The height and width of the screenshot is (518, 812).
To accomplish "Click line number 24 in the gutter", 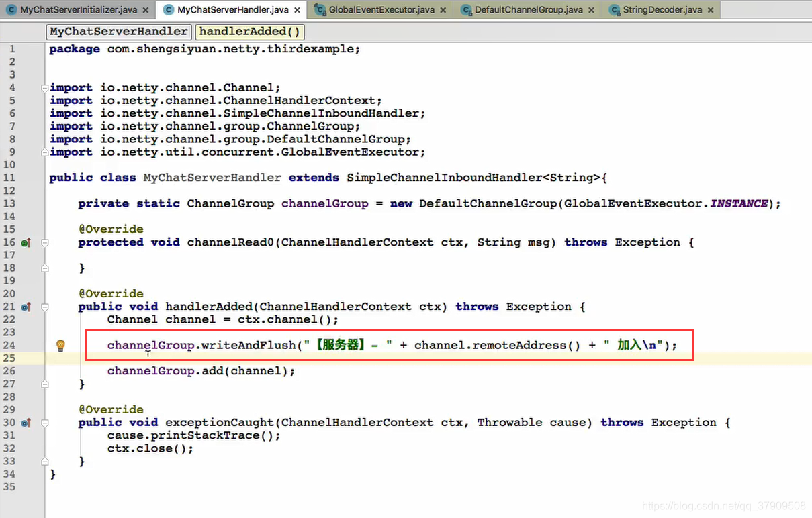I will 9,345.
